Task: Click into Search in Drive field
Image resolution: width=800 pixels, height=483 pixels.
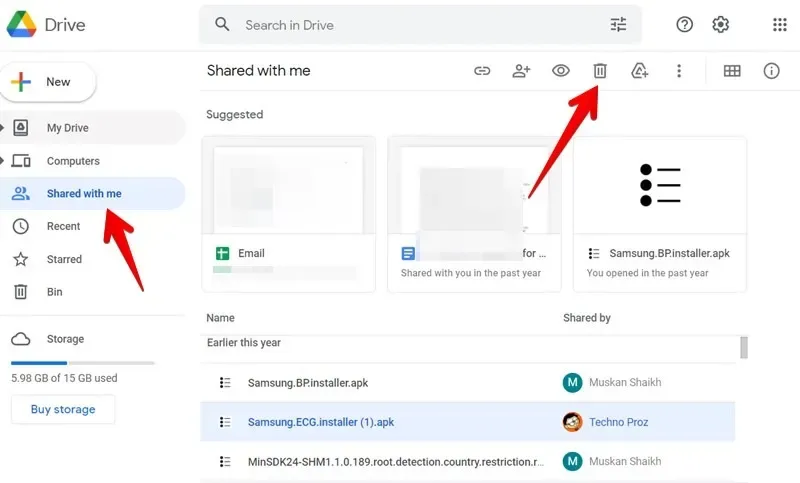Action: (420, 24)
